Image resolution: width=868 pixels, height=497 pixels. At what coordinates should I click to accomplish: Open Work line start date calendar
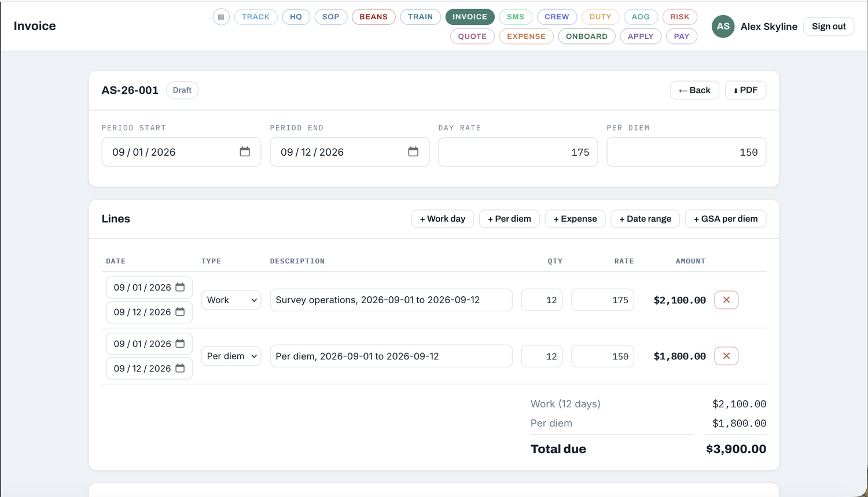point(180,287)
